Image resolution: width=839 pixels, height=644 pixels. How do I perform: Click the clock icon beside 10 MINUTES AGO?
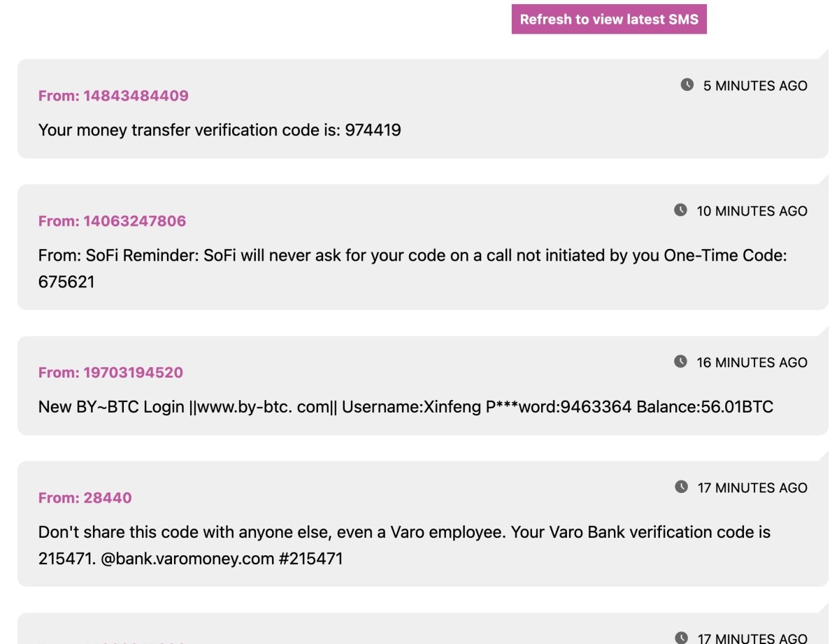[680, 210]
